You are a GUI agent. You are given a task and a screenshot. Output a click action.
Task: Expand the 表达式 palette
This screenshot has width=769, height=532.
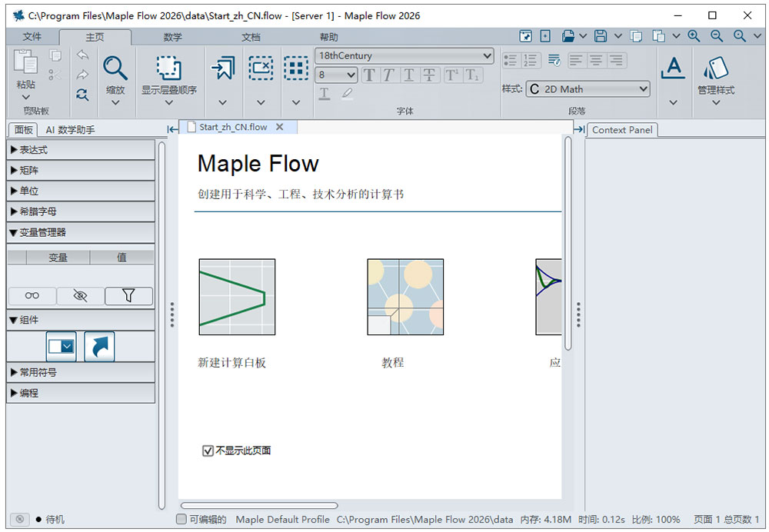[x=81, y=150]
